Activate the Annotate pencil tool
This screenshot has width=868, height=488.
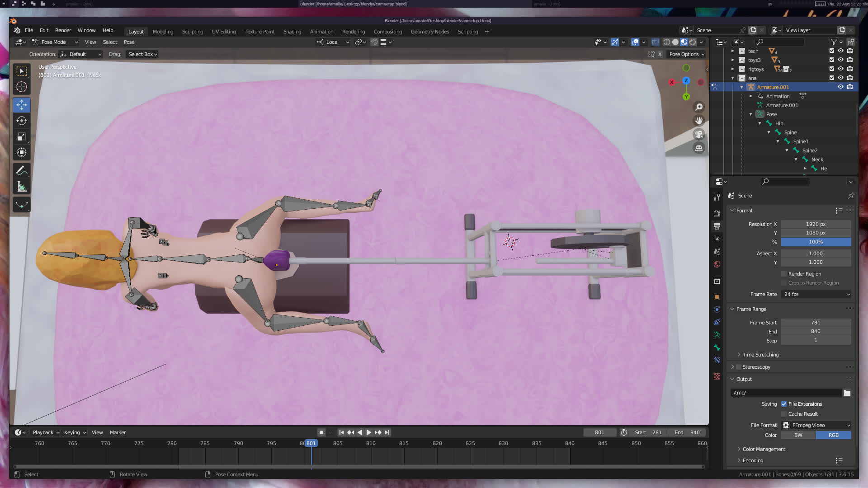(21, 171)
